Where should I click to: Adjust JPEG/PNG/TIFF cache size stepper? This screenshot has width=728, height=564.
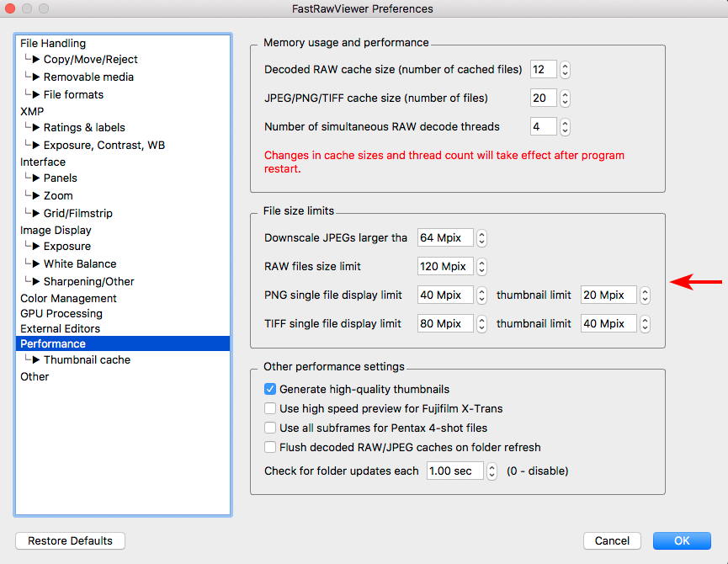(x=565, y=98)
